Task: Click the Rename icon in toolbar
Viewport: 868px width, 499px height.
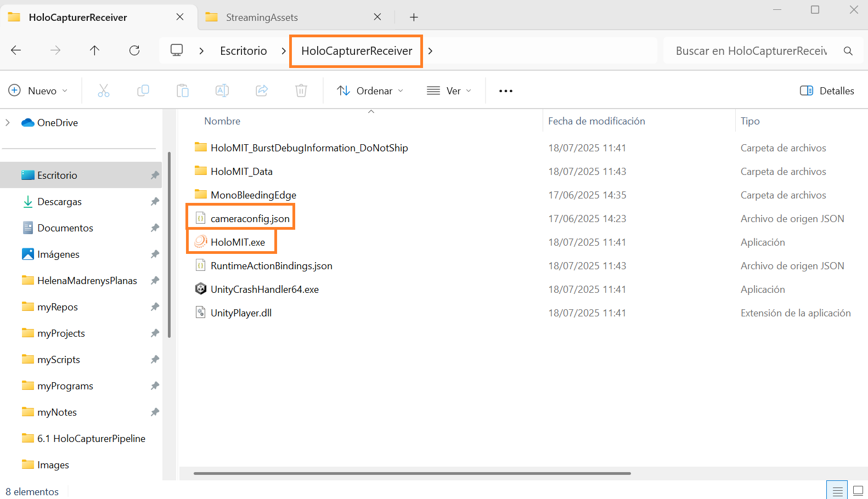Action: click(222, 90)
